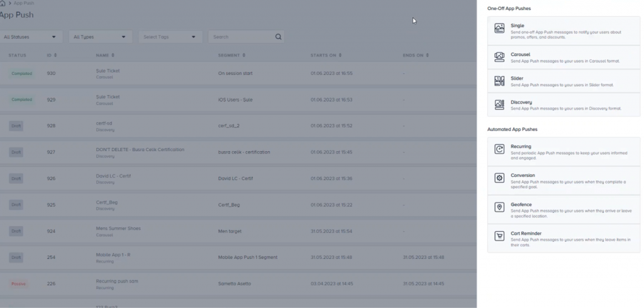Click the Carousel app push icon
644x308 pixels.
(x=499, y=57)
